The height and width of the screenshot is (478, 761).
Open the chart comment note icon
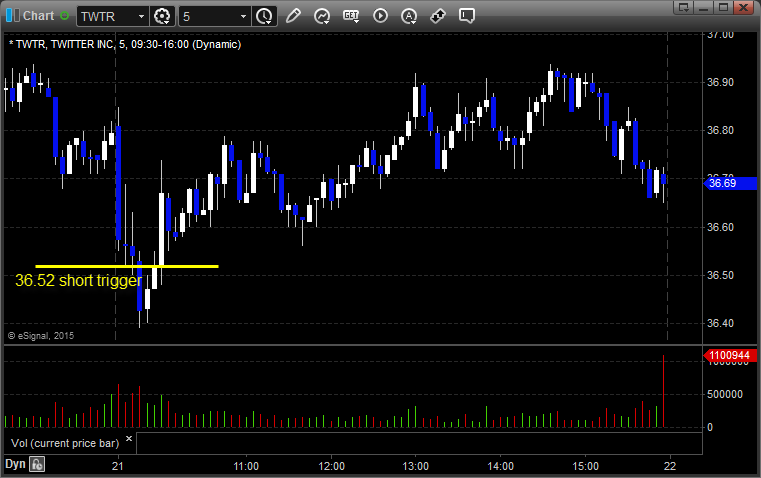tap(467, 16)
